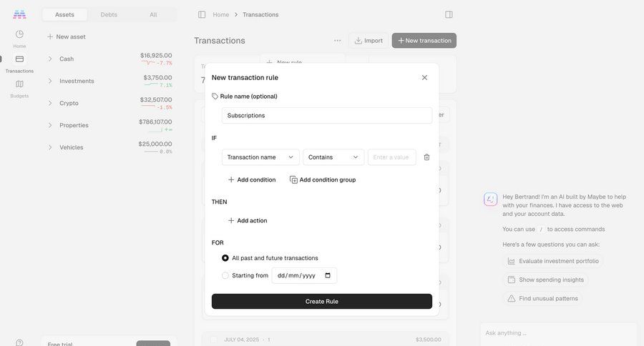The height and width of the screenshot is (346, 644).
Task: Open the Home sidebar icon
Action: point(19,34)
